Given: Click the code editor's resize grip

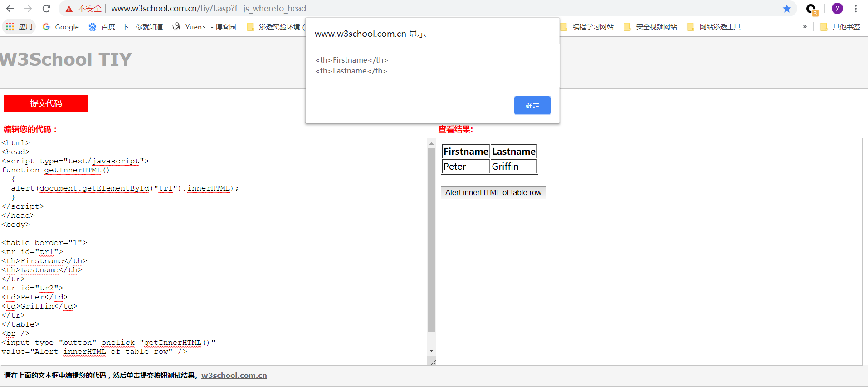Looking at the screenshot, I should 433,362.
